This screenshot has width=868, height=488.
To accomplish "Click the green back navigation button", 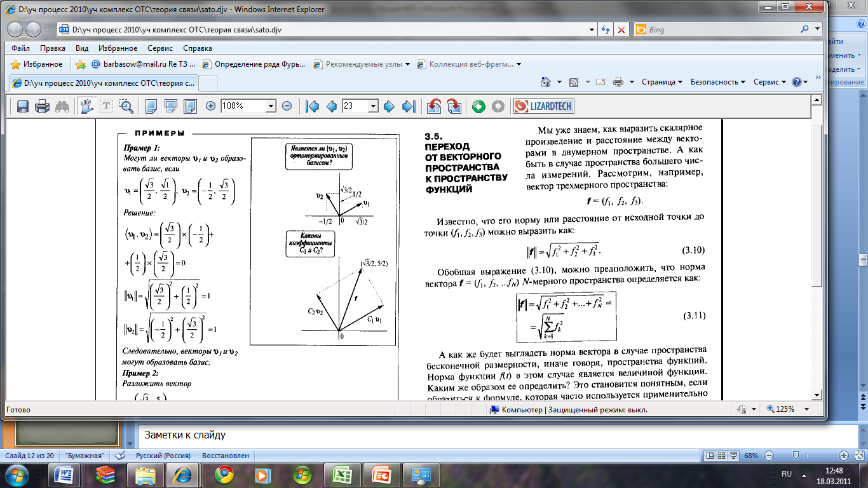I will click(478, 106).
